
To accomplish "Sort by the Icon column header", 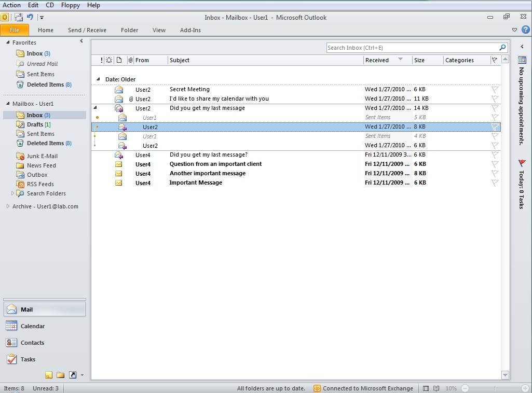I will [119, 60].
